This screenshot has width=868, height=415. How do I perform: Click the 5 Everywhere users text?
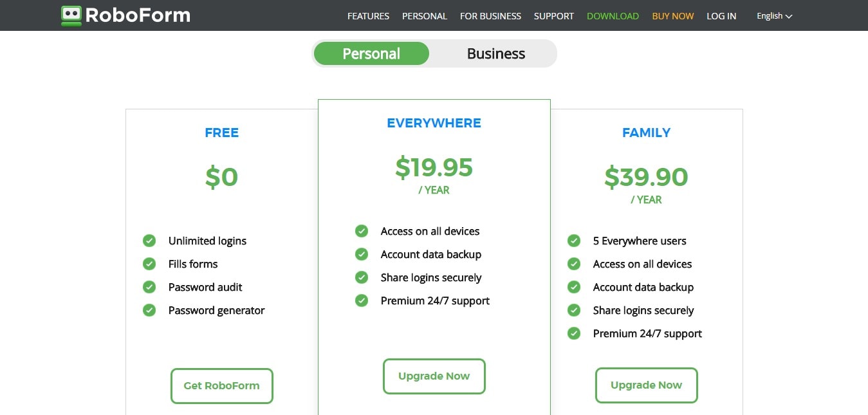click(640, 241)
